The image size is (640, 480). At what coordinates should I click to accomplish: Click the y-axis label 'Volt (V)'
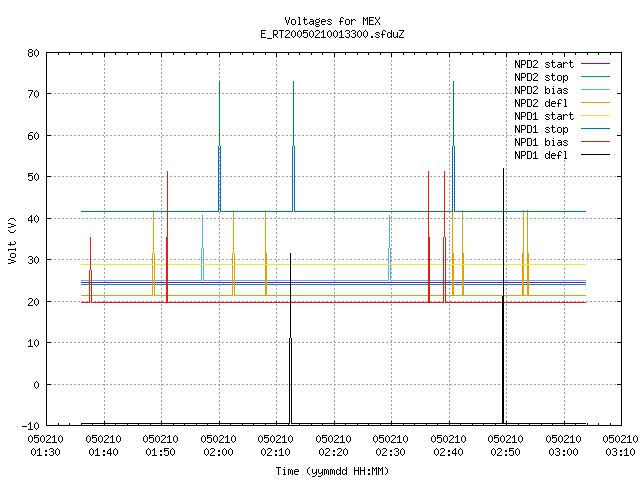click(12, 240)
